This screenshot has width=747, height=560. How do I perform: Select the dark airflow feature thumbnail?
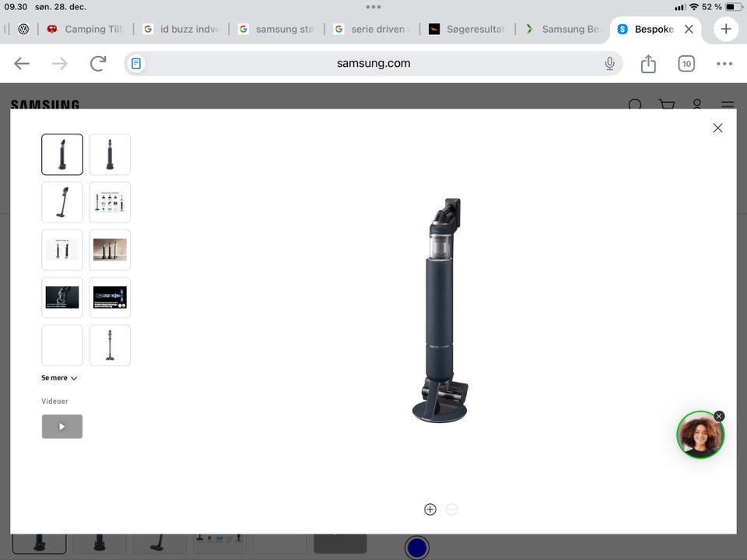point(110,297)
